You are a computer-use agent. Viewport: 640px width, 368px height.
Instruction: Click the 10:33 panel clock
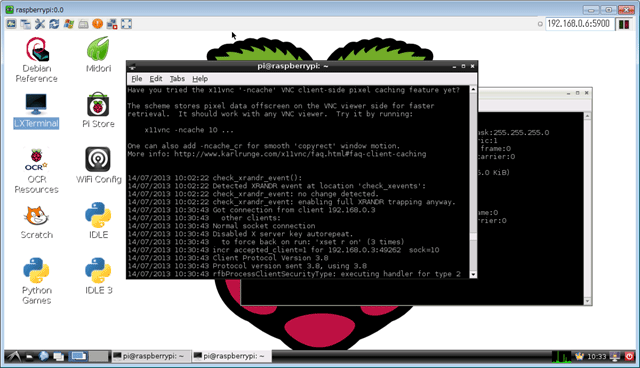coord(596,356)
